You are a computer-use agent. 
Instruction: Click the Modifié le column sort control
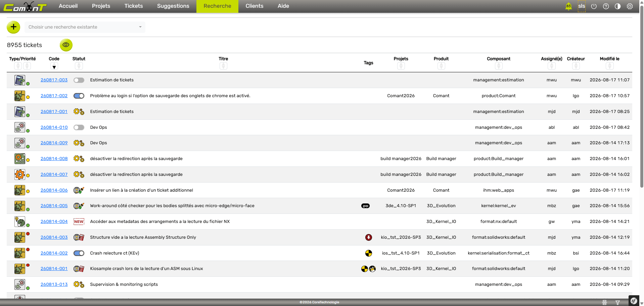[x=610, y=66]
